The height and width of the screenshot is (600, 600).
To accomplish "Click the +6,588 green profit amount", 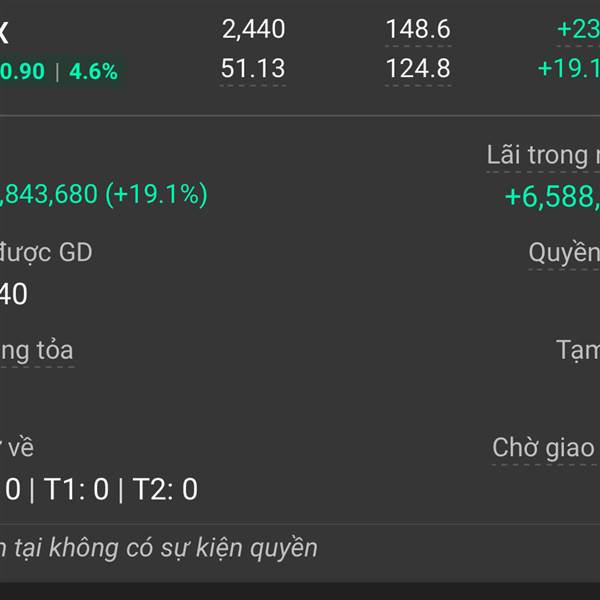I will (x=552, y=197).
